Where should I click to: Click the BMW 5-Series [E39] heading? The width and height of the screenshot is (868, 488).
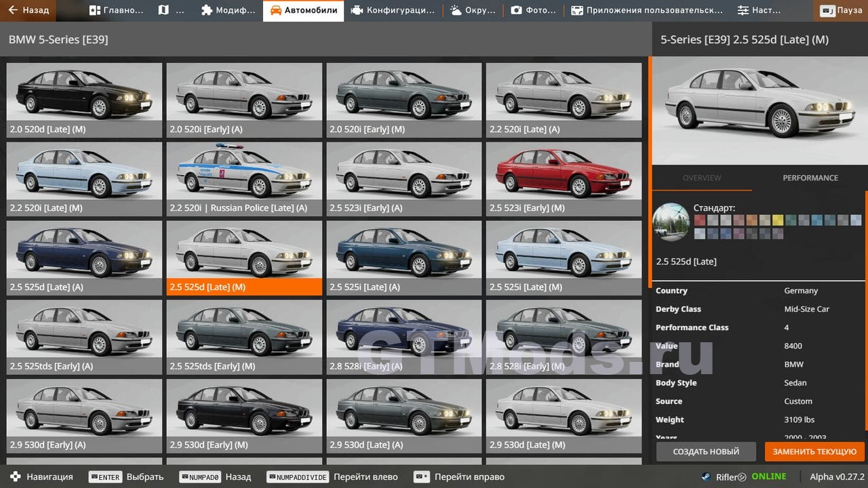(x=58, y=39)
